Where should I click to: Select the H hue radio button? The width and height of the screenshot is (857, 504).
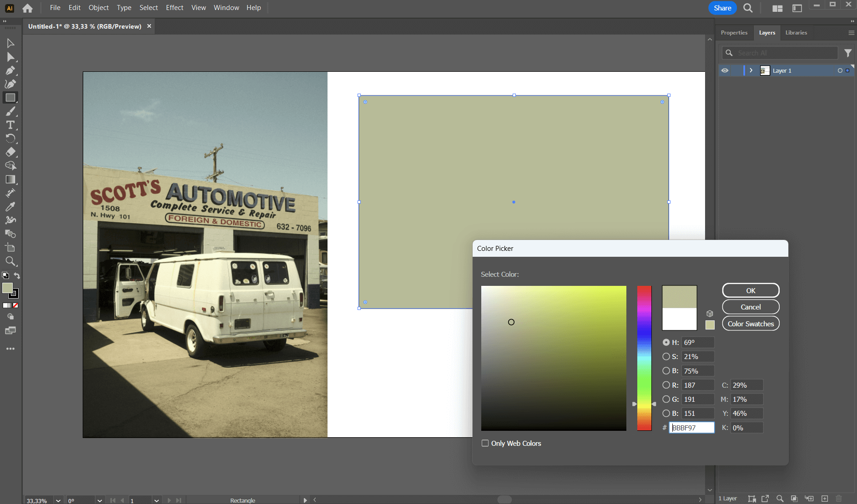point(666,342)
